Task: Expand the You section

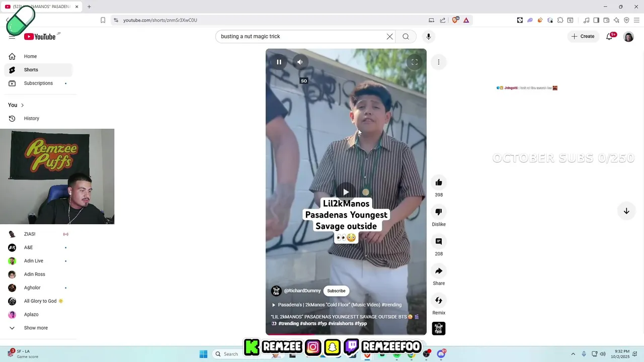Action: coord(16,105)
